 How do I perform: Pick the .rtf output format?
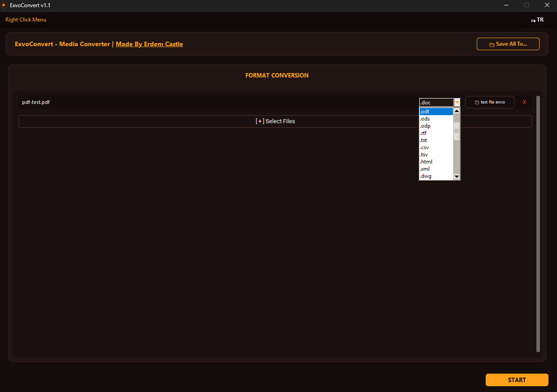click(x=436, y=133)
